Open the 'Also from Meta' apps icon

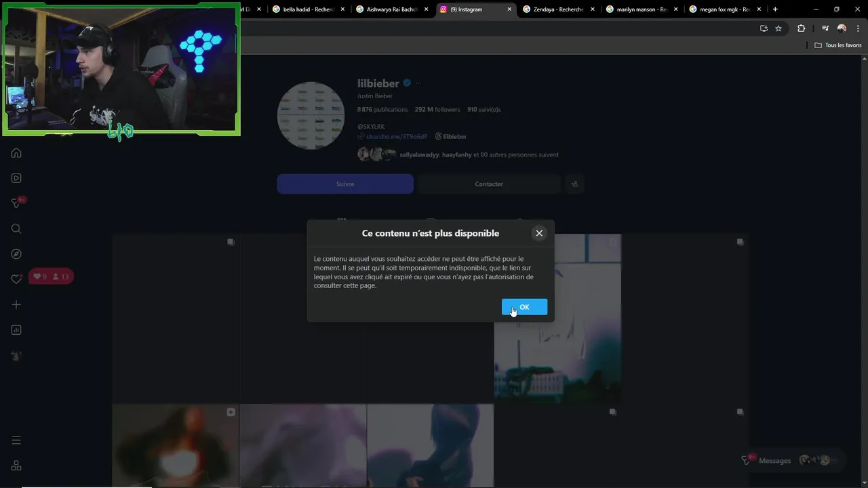(x=16, y=466)
